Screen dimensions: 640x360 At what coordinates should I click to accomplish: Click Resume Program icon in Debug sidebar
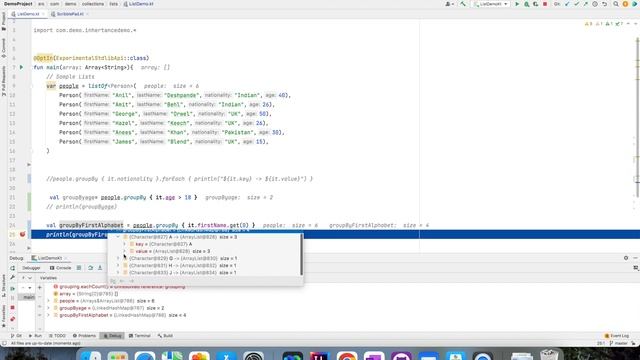pos(13,288)
